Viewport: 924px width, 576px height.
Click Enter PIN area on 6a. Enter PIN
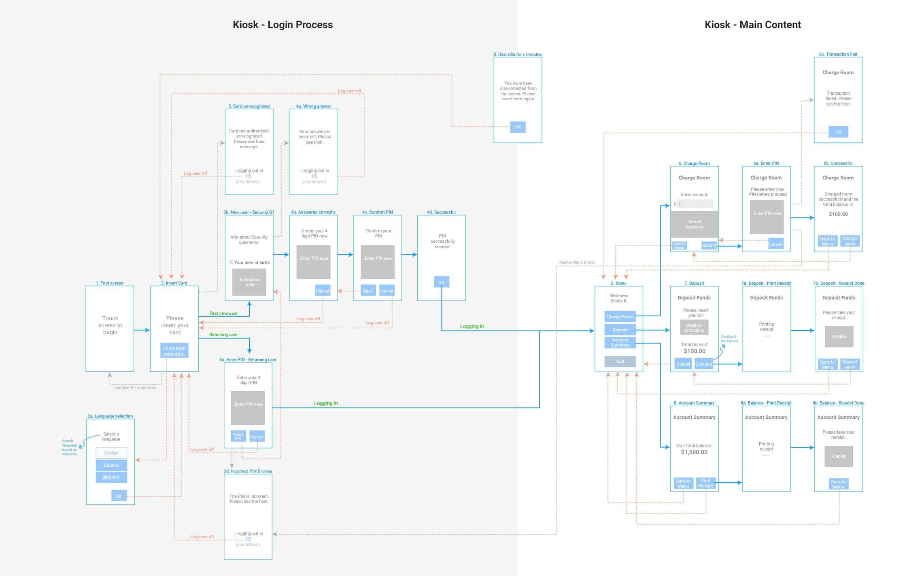tap(767, 217)
